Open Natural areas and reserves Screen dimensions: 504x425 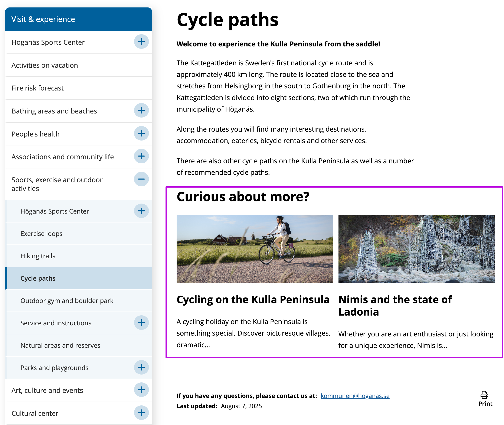click(x=60, y=346)
